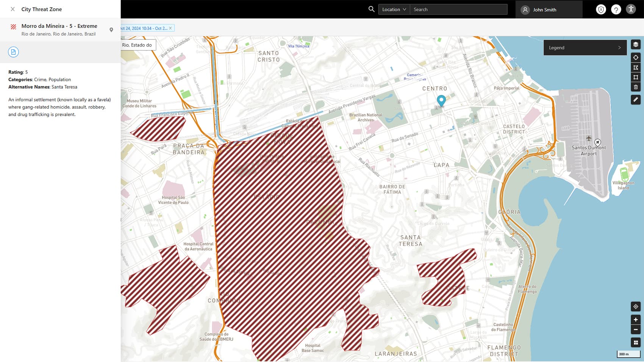644x362 pixels.
Task: Open the report document icon in sidebar
Action: point(13,52)
